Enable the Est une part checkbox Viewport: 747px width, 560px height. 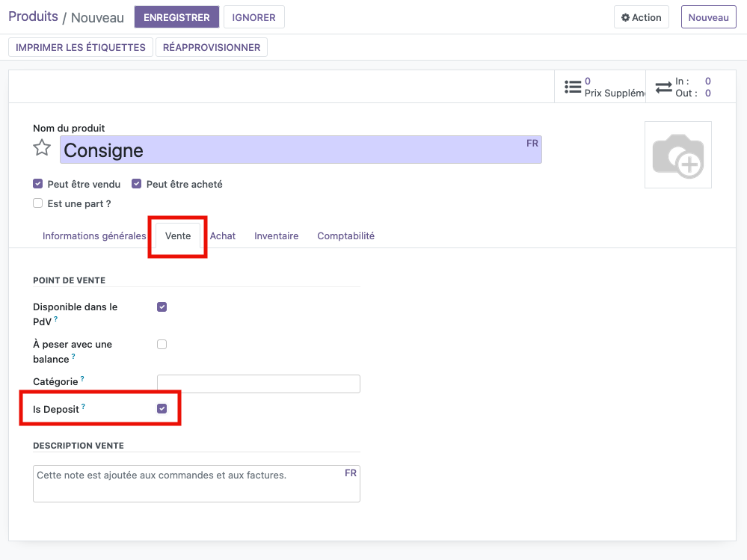[37, 203]
